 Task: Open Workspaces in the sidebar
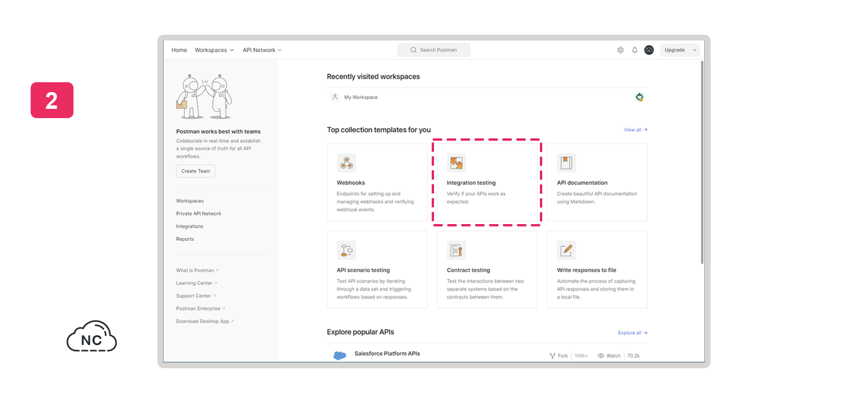[190, 201]
